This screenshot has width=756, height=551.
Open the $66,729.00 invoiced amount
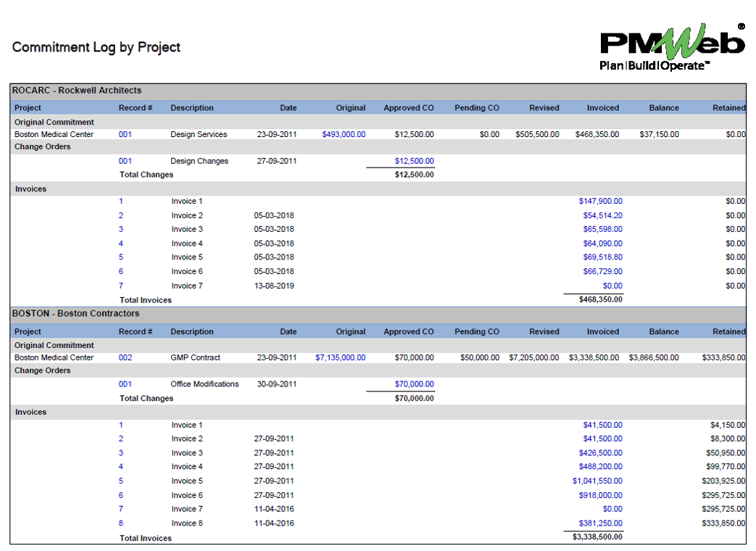click(x=602, y=271)
